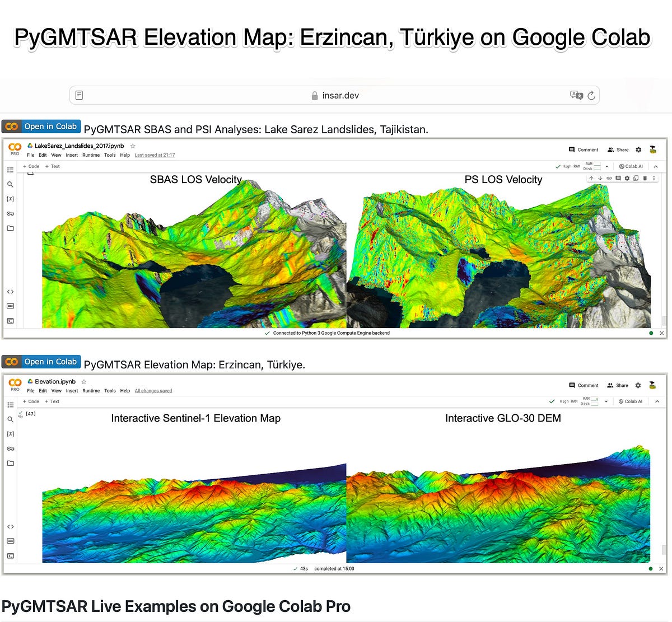Star the LakeSarez_Landslides_2017.ipynb notebook

click(133, 146)
